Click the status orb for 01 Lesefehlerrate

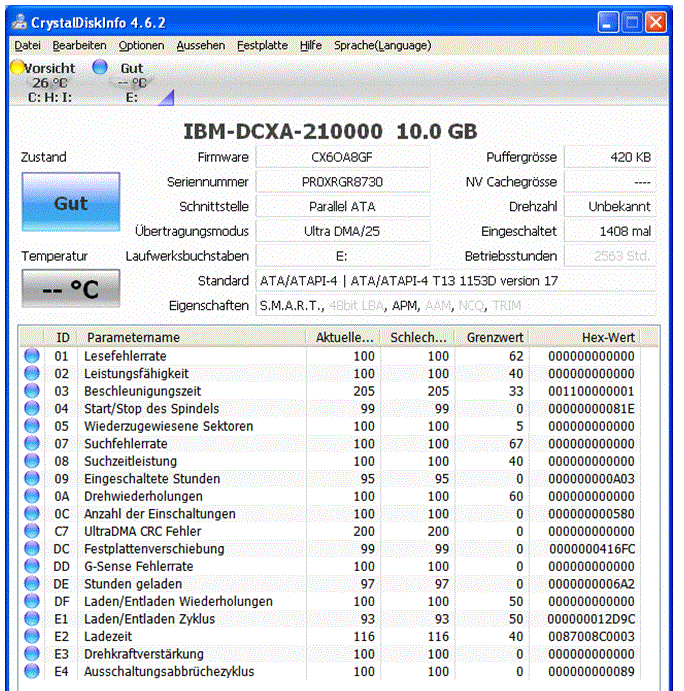(32, 356)
